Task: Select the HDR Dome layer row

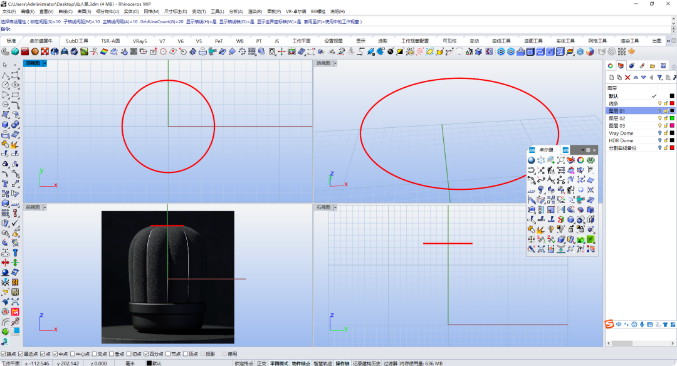Action: tap(641, 140)
